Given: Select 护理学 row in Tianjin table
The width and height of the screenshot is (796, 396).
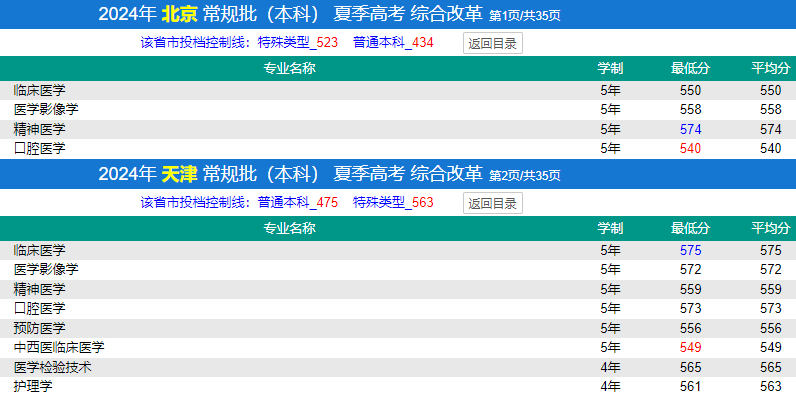Looking at the screenshot, I should point(398,386).
